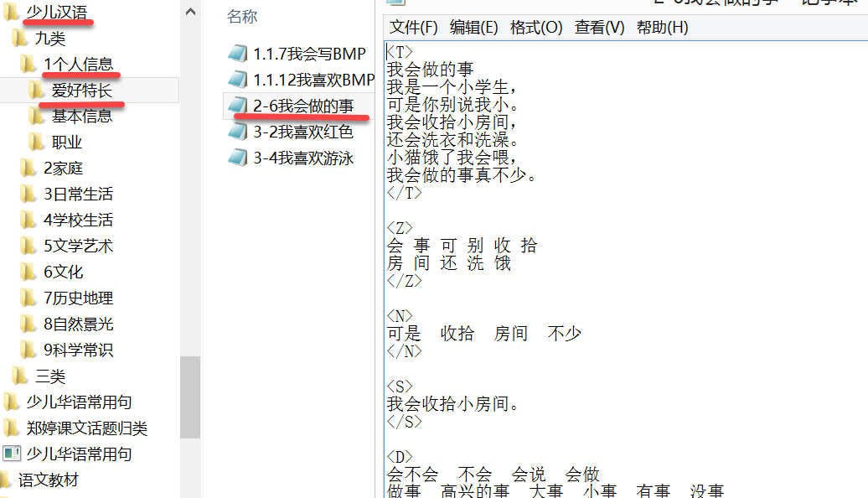Image resolution: width=868 pixels, height=498 pixels.
Task: Select the 职业 tree folder name
Action: tap(67, 142)
